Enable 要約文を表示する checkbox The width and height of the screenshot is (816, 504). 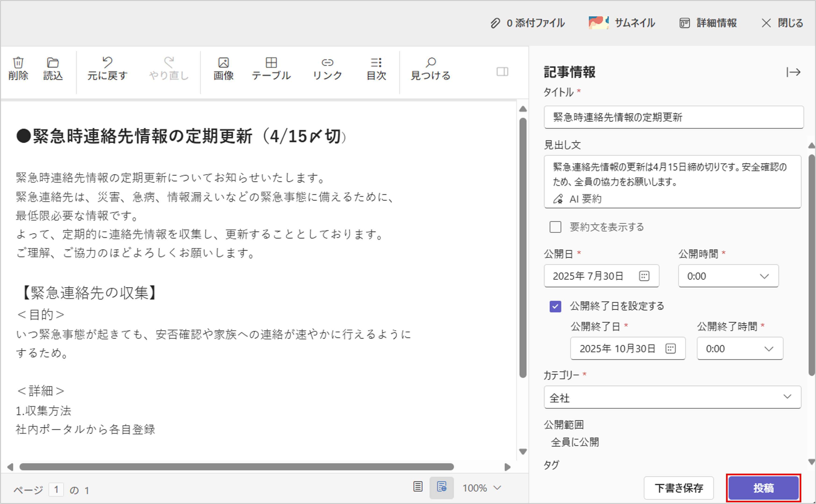(x=555, y=227)
